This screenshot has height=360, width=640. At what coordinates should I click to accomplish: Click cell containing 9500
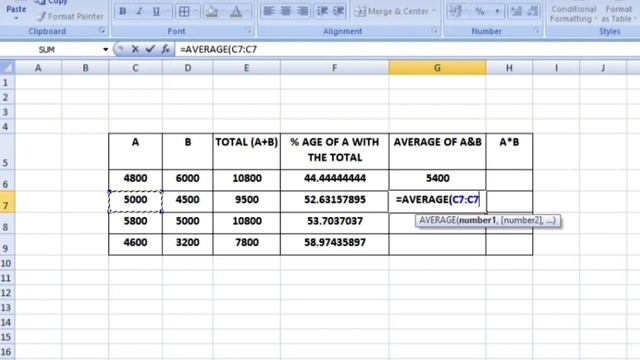point(247,202)
